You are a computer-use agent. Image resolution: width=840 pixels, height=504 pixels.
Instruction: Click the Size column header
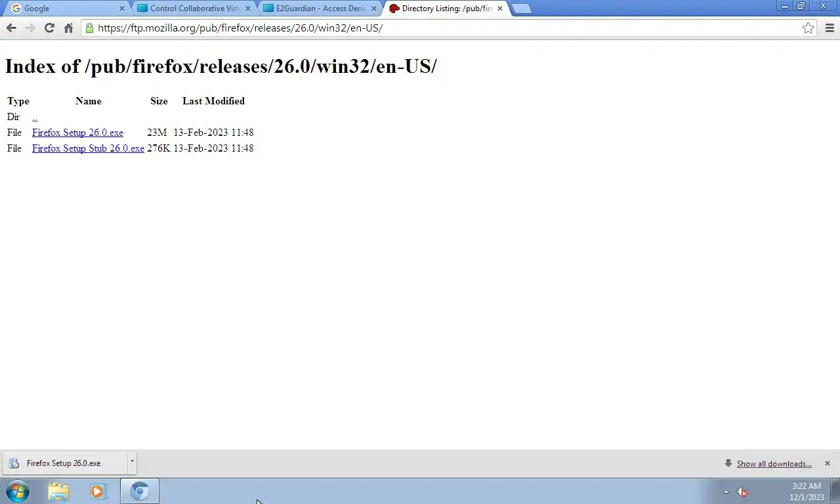[159, 101]
